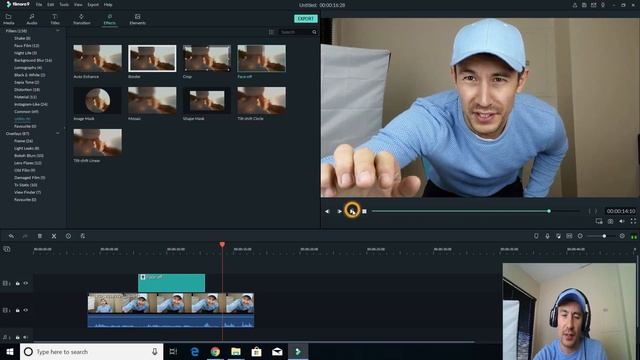Click the marker shield icon above timeline
This screenshot has width=640, height=360.
pyautogui.click(x=536, y=236)
